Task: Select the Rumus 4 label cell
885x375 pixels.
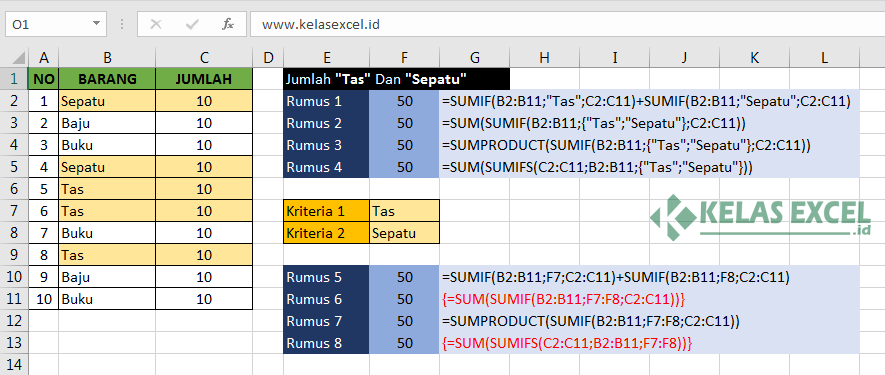Action: (x=326, y=167)
